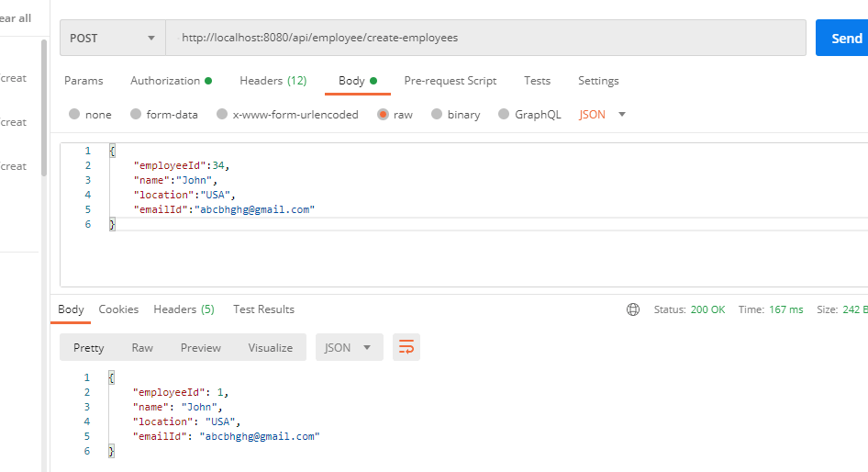Open the Pre-request Script tab
The height and width of the screenshot is (472, 868).
pyautogui.click(x=450, y=81)
